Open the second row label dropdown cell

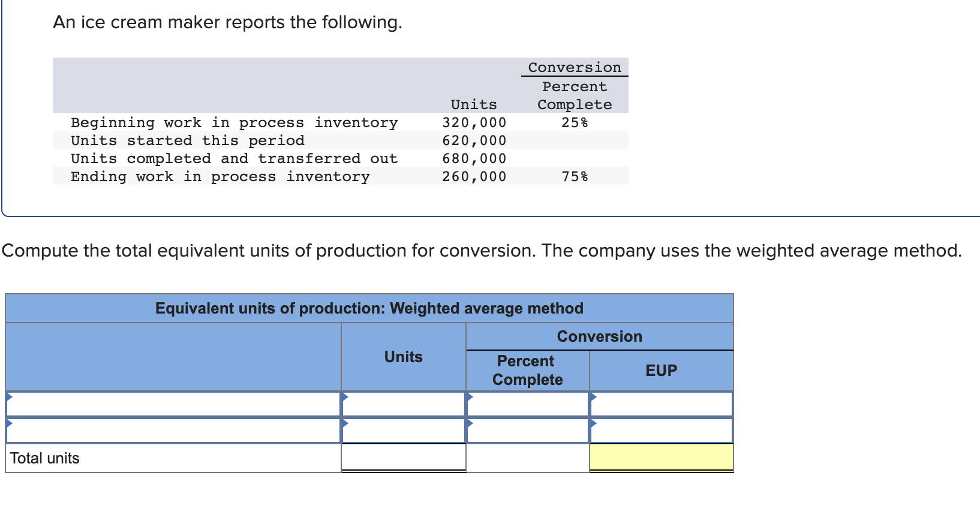tap(173, 430)
